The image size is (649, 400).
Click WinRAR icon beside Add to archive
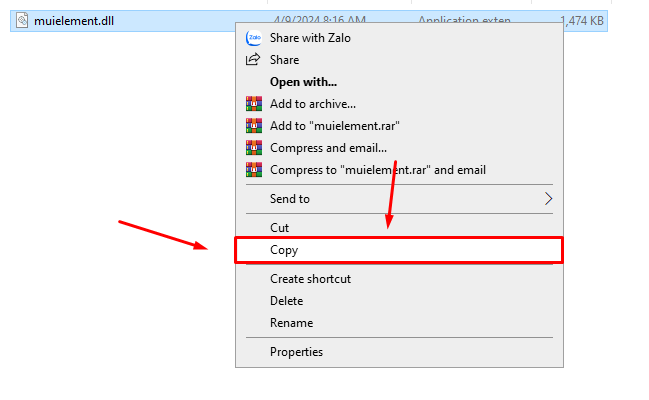point(253,104)
